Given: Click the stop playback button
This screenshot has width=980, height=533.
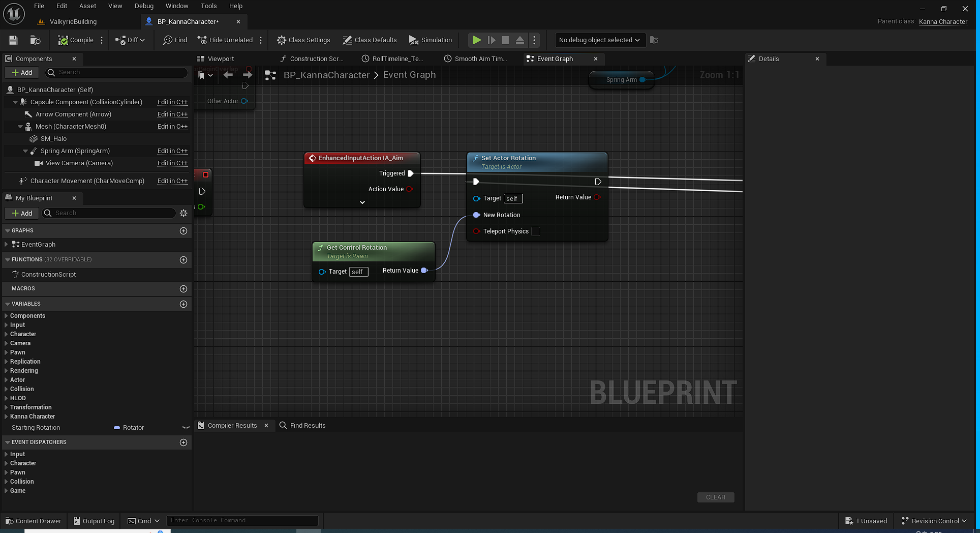Looking at the screenshot, I should coord(506,40).
